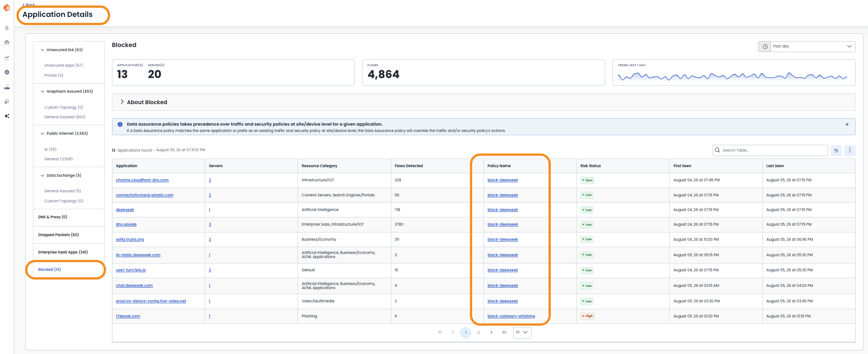Open the line chart monitoring icon
Viewport: 868px width, 354px height.
[x=7, y=58]
